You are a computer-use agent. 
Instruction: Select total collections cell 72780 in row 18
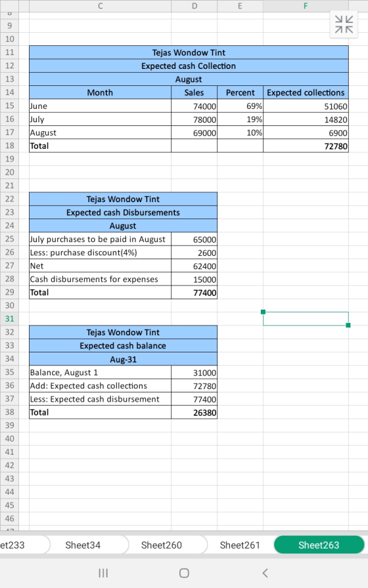306,146
